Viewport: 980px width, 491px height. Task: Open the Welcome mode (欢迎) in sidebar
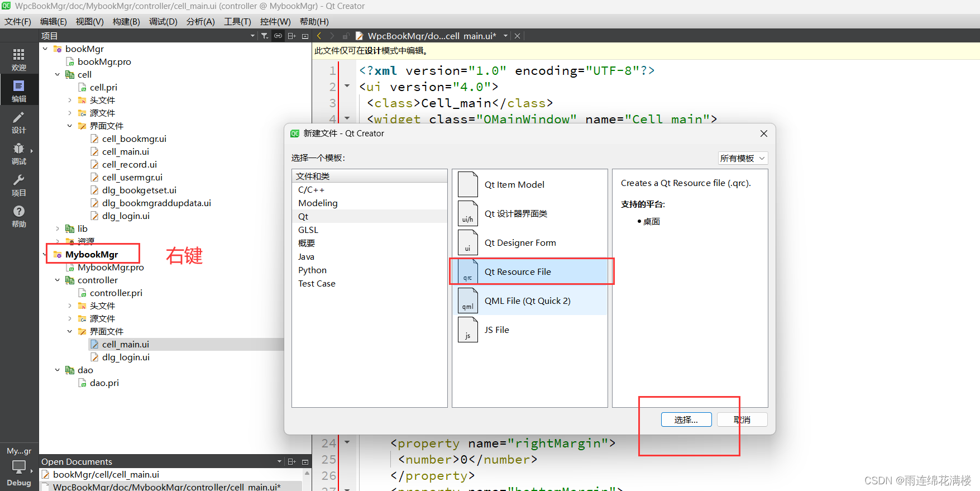[x=19, y=59]
